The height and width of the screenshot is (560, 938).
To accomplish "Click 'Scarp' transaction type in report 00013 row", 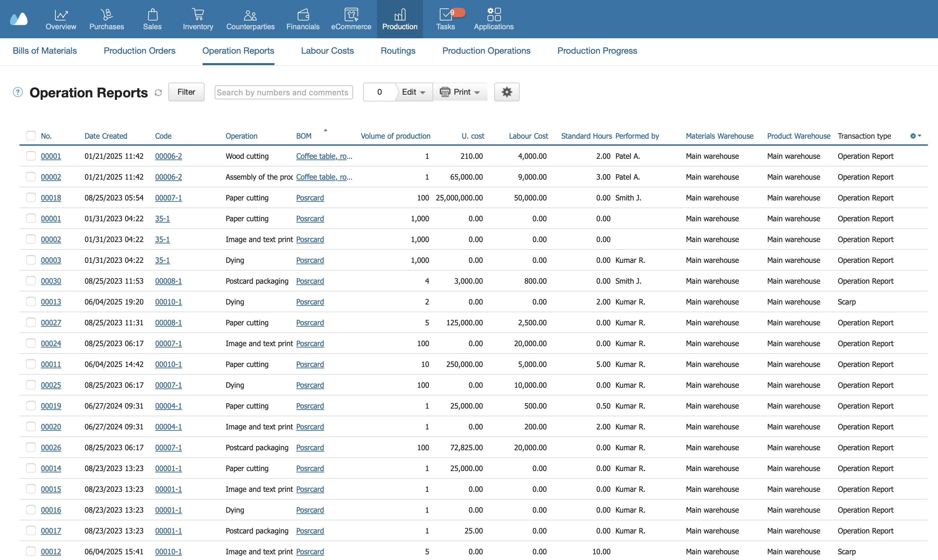I will click(847, 302).
